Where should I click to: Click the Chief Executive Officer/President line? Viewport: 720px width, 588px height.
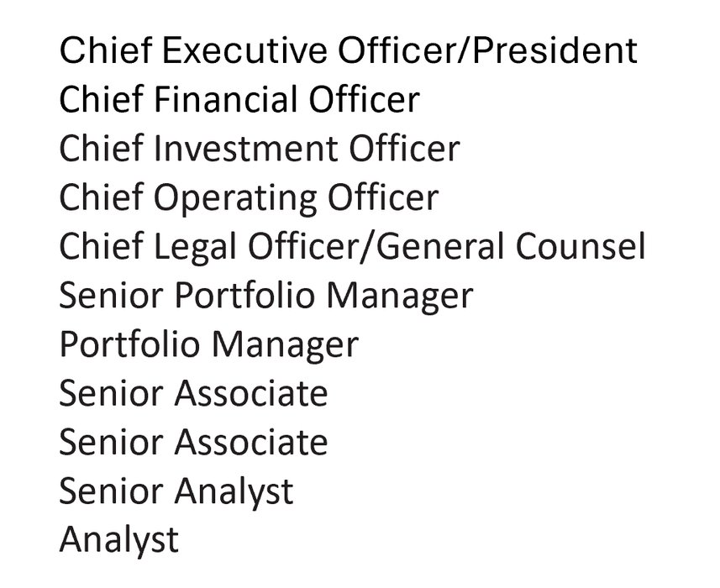pos(349,50)
